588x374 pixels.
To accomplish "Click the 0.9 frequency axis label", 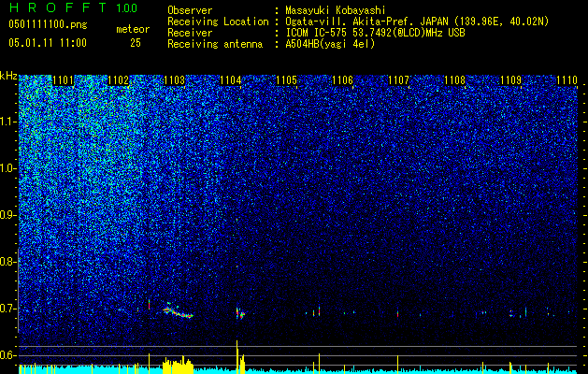I will click(7, 215).
